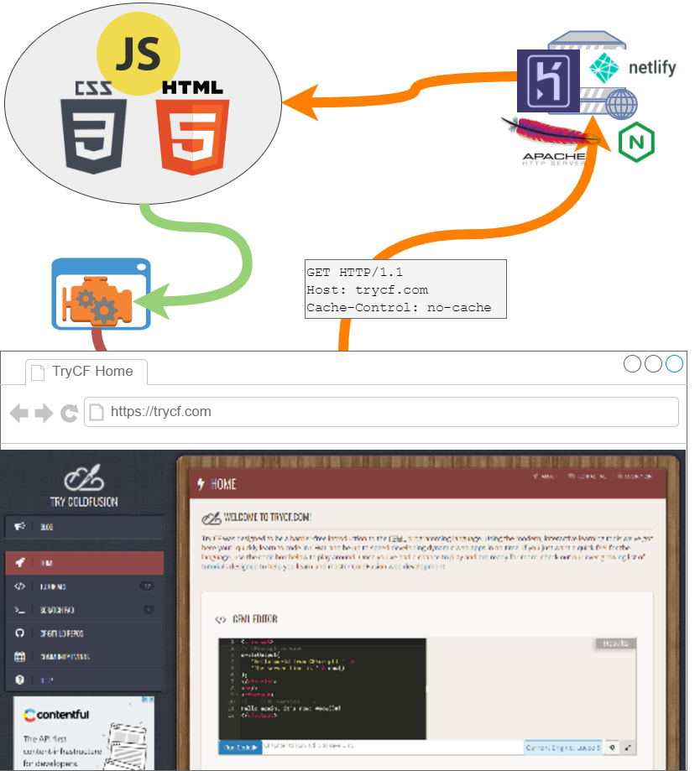The width and height of the screenshot is (700, 771).
Task: Click the Netlify logo
Action: pos(632,68)
